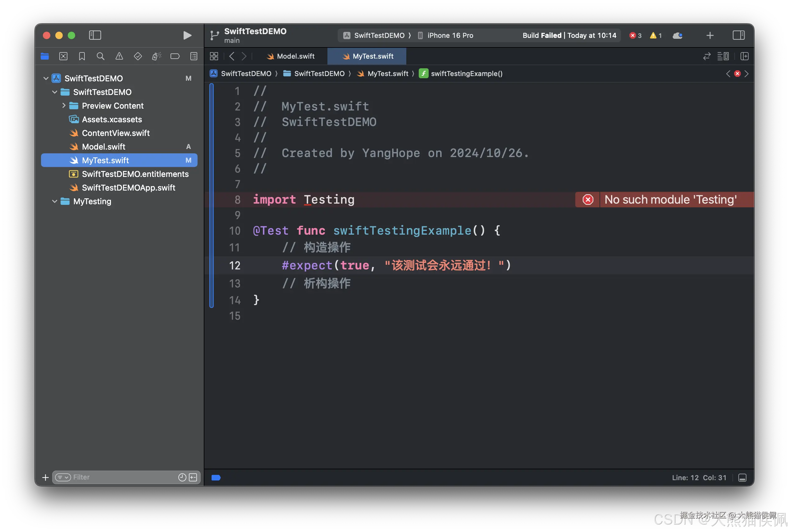This screenshot has width=789, height=532.
Task: Run the project with the play button
Action: point(187,35)
